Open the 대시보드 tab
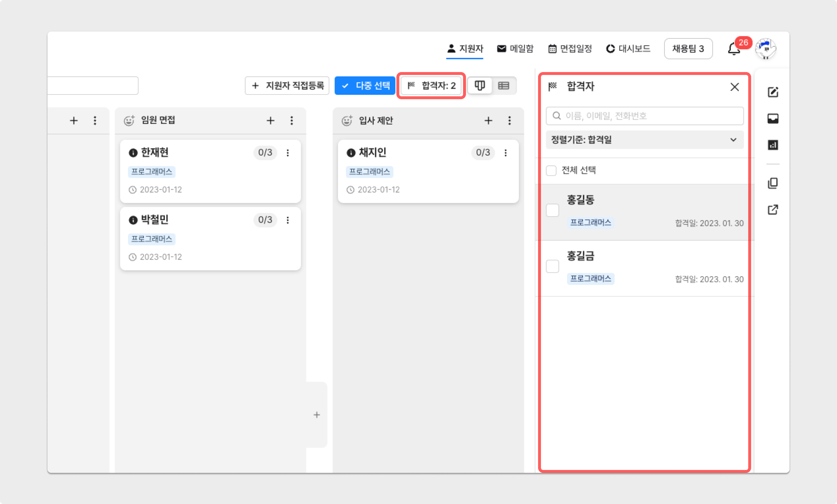 [628, 49]
